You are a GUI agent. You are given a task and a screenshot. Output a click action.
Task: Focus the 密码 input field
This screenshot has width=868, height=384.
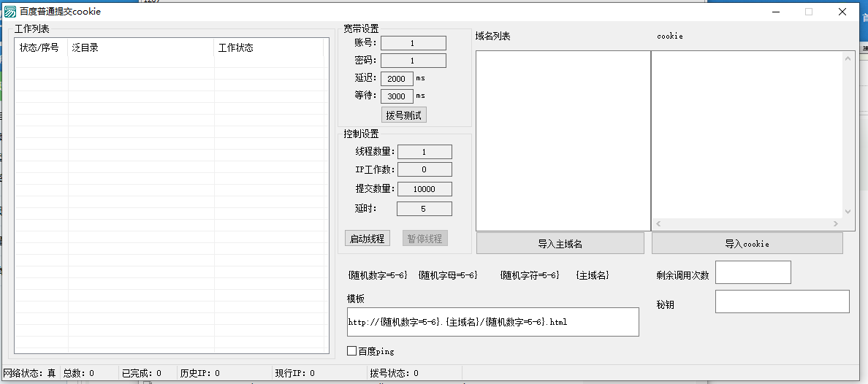click(413, 61)
